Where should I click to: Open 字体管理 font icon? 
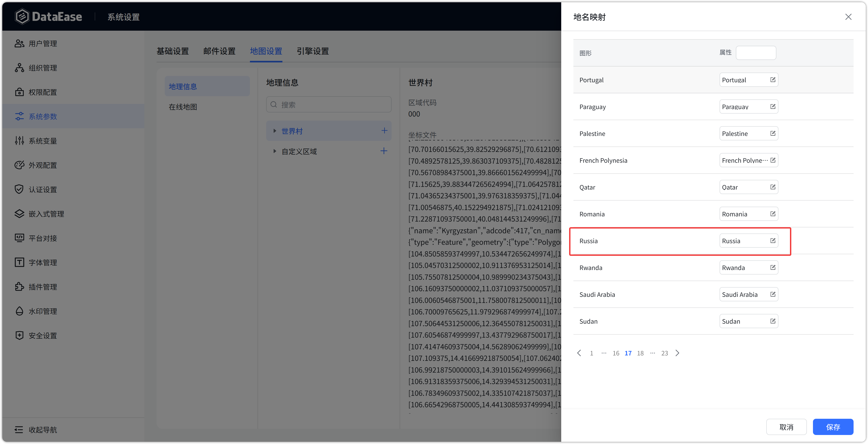click(19, 262)
